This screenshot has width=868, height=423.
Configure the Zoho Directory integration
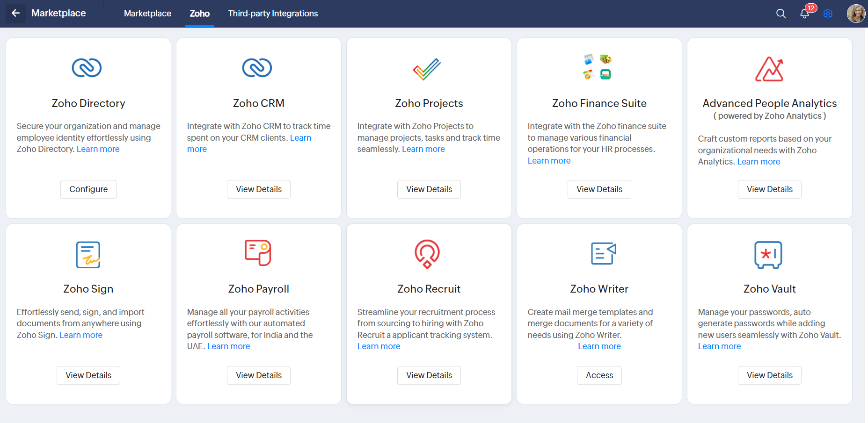pos(88,189)
